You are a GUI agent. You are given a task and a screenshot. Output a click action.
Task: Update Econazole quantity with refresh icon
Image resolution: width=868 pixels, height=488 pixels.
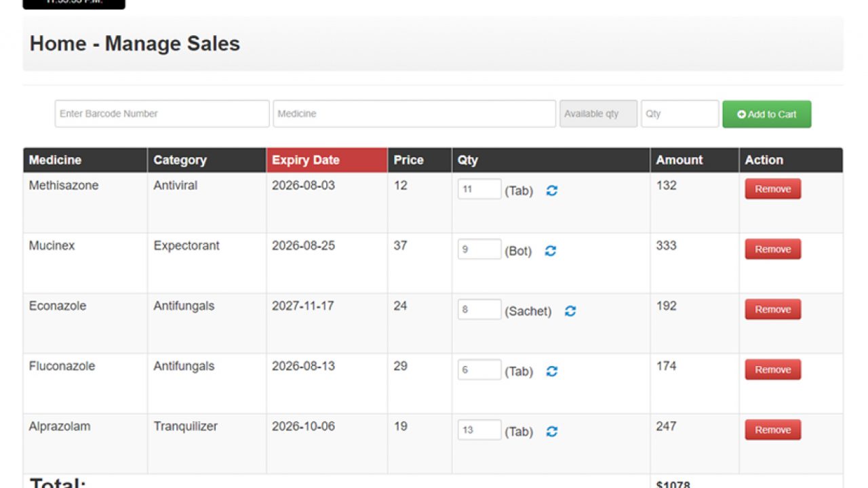pos(570,311)
